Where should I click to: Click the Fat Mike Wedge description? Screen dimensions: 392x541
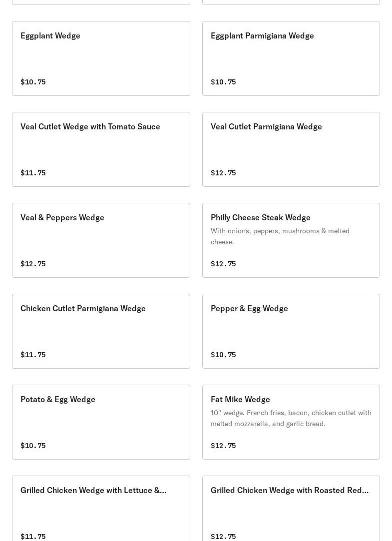pos(291,418)
